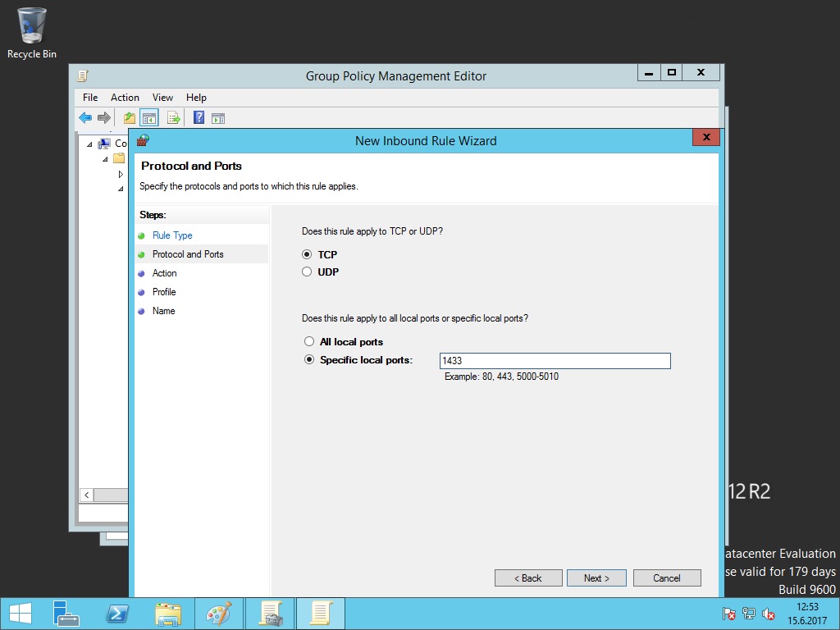Select Specific local ports radio button
The image size is (840, 630).
point(309,360)
